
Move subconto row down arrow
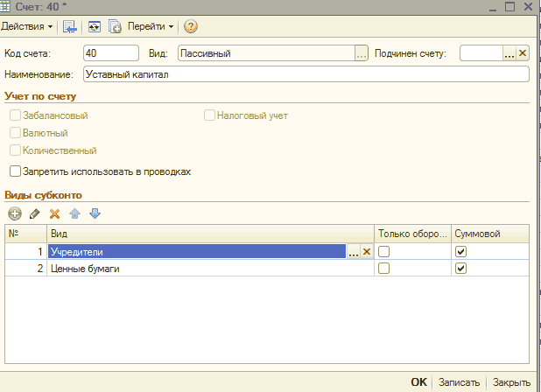click(x=95, y=213)
